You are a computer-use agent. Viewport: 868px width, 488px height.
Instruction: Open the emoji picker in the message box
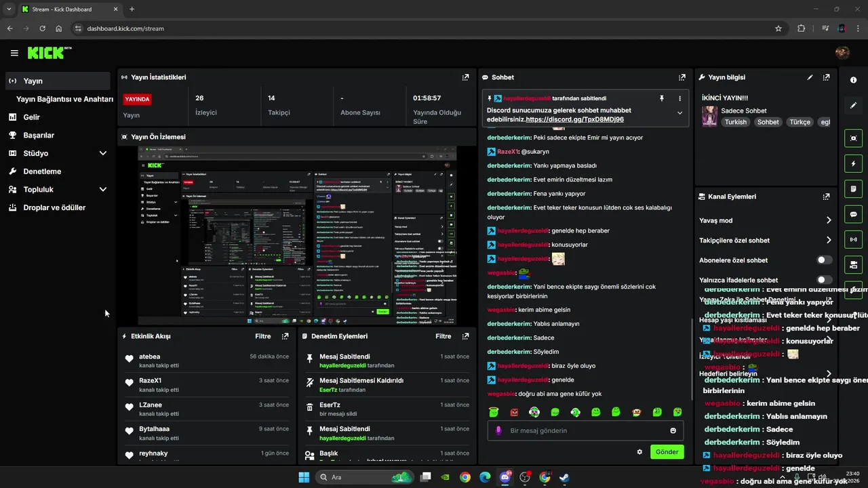(673, 430)
